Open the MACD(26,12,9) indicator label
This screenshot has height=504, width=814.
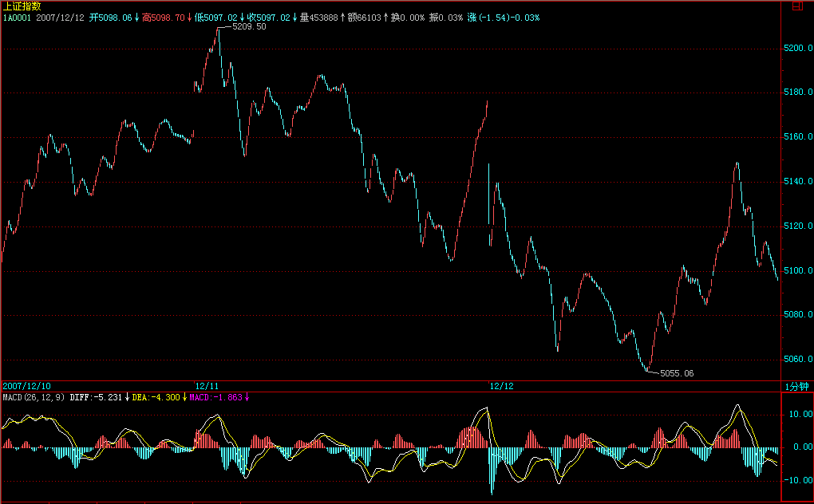(33, 396)
